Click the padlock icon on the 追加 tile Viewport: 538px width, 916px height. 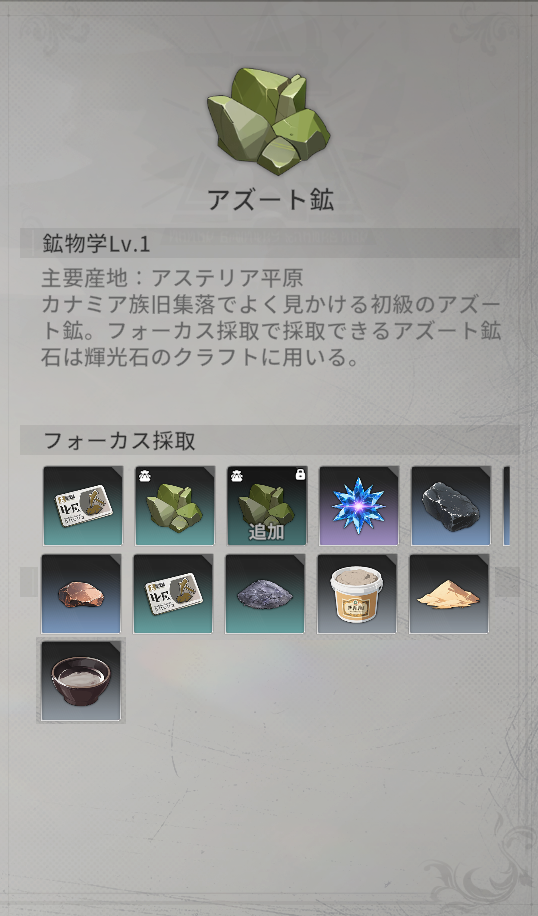(300, 474)
